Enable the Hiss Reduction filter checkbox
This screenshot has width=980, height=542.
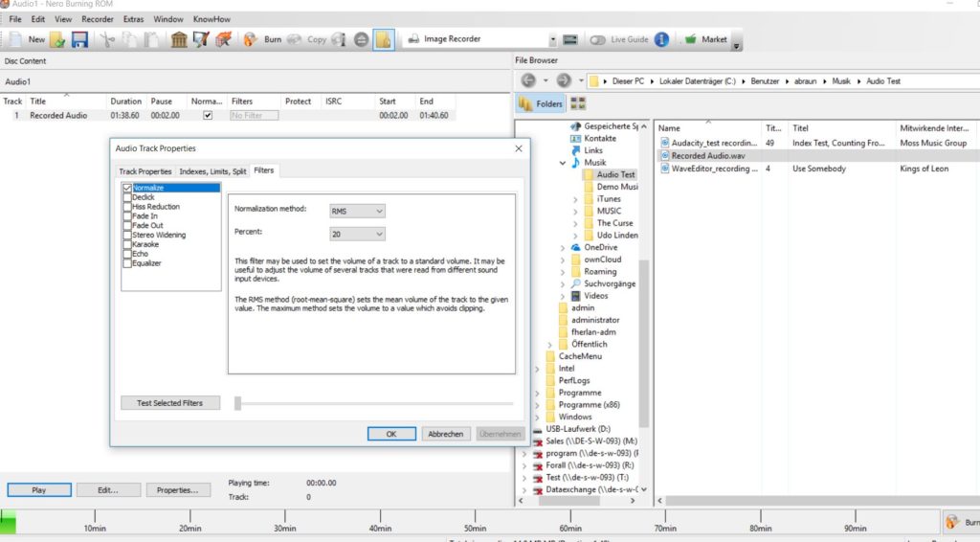[127, 206]
